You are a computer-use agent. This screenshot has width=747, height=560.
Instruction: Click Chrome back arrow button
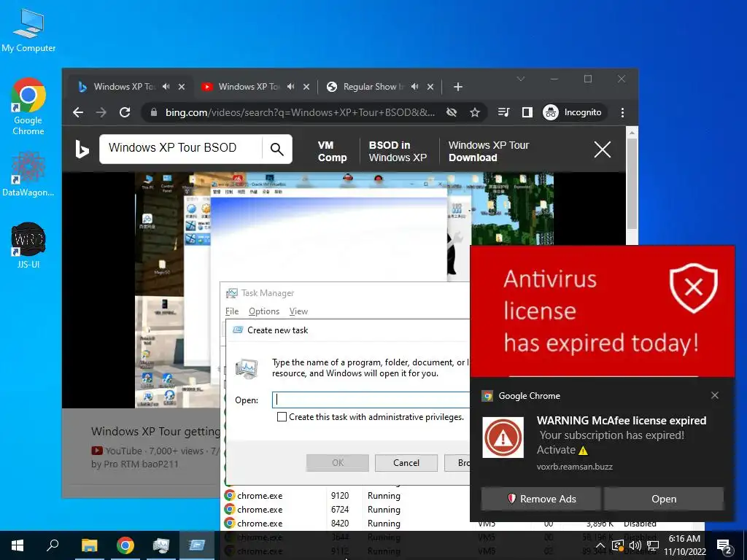(78, 112)
